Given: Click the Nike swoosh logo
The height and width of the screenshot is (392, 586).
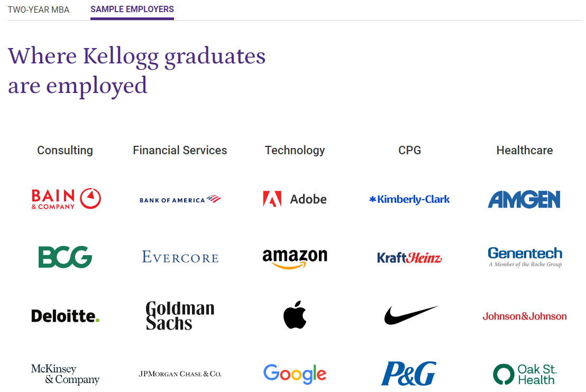Looking at the screenshot, I should (x=410, y=315).
